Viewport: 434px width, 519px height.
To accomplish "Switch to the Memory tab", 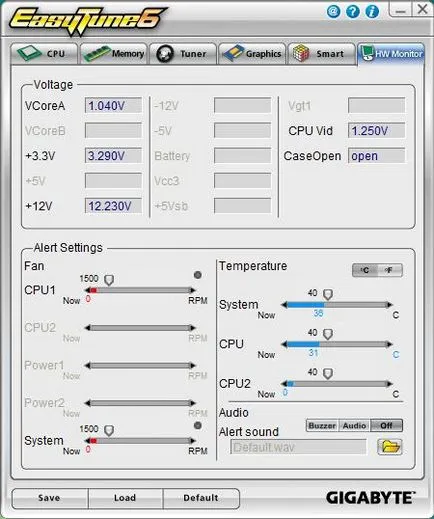I will pyautogui.click(x=114, y=54).
